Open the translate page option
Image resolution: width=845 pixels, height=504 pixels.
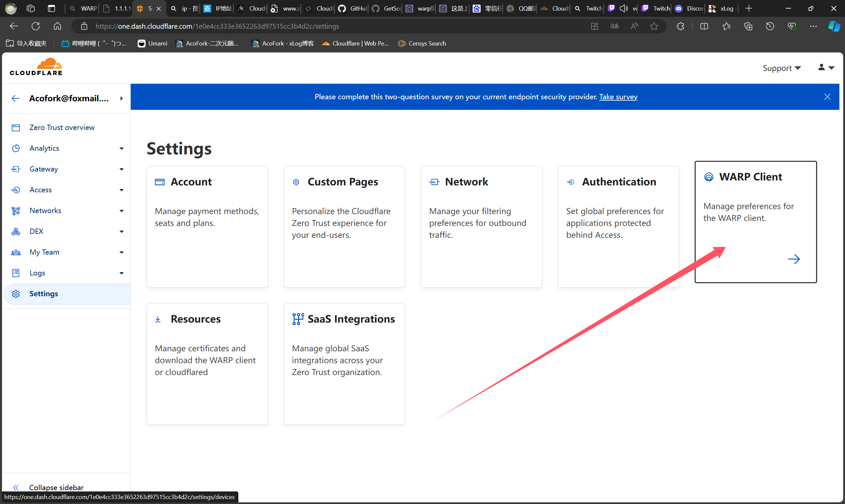(x=614, y=26)
